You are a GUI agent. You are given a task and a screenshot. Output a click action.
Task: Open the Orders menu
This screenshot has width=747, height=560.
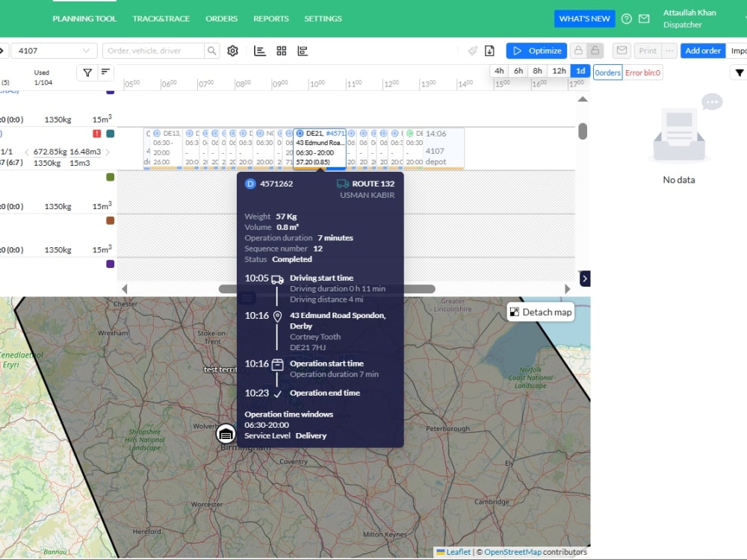[222, 19]
